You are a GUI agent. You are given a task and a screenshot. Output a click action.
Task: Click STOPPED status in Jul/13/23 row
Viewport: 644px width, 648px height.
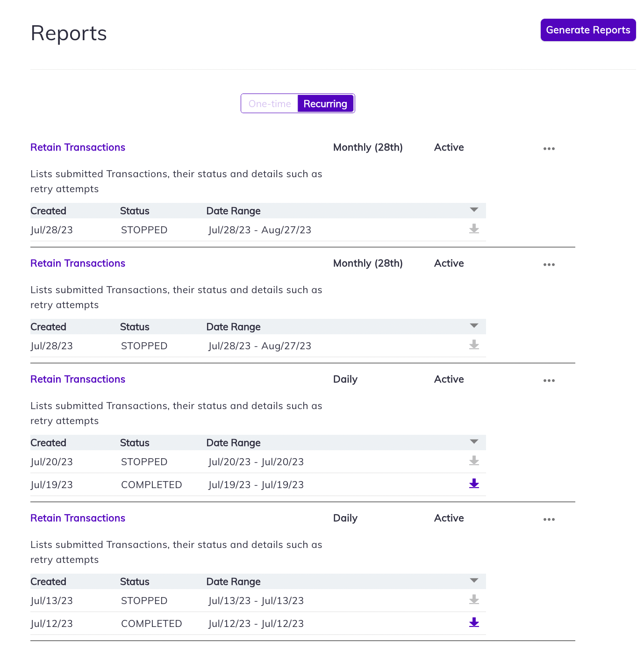coord(144,601)
